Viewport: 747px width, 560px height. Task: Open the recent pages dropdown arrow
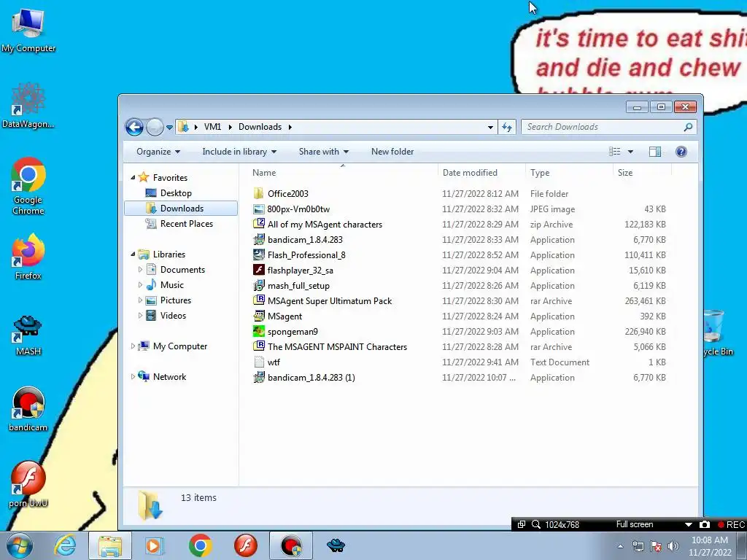pos(169,127)
